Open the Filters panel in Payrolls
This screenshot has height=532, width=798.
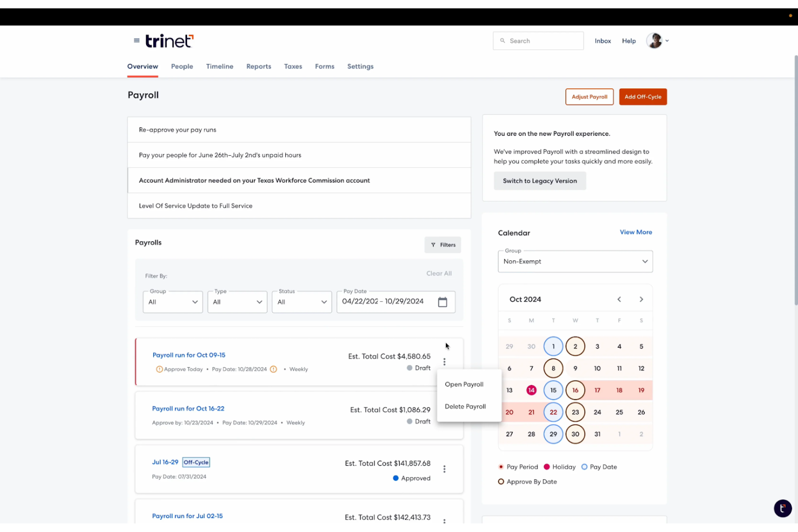443,245
